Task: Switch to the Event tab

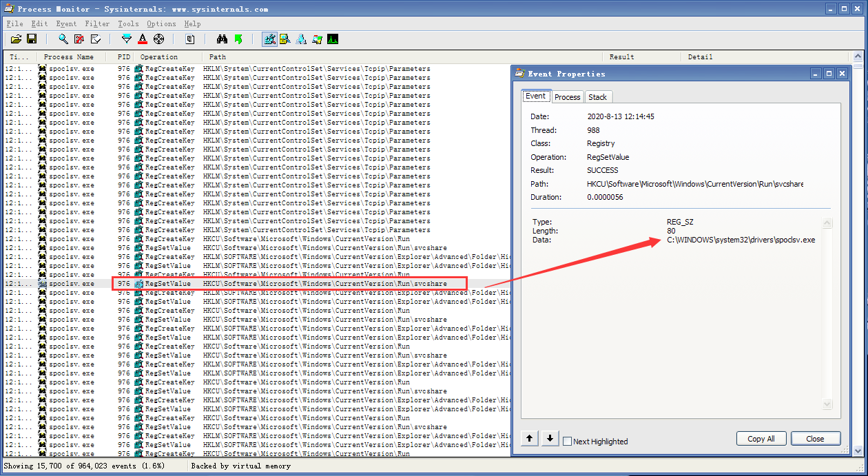Action: (535, 96)
